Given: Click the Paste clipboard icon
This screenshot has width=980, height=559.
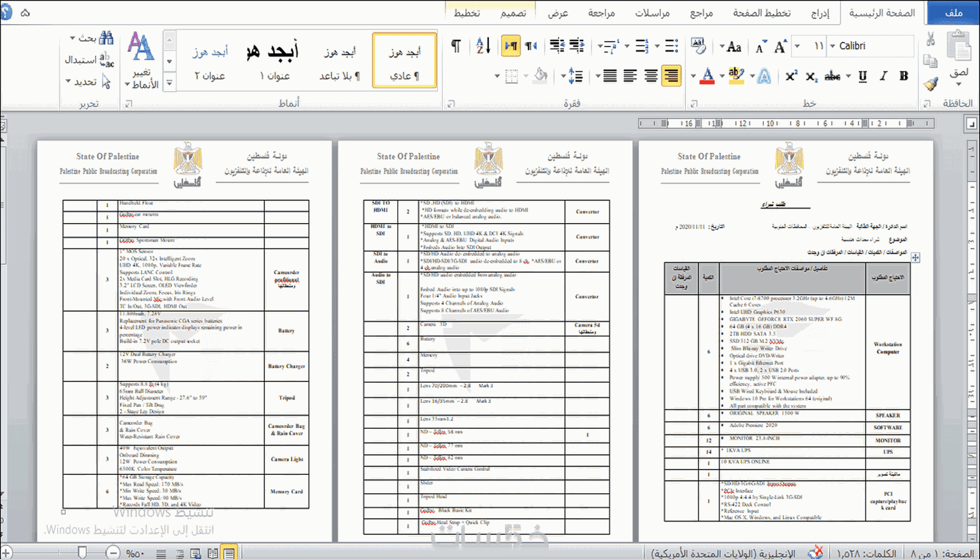Looking at the screenshot, I should [x=959, y=46].
